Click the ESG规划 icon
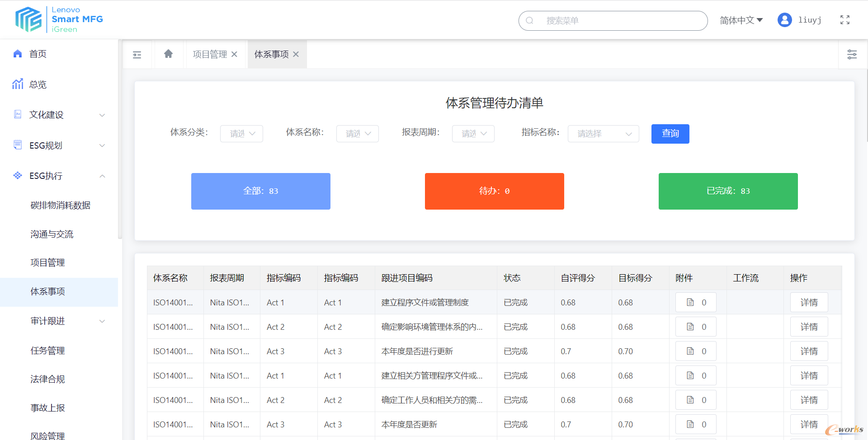The image size is (868, 440). point(18,145)
